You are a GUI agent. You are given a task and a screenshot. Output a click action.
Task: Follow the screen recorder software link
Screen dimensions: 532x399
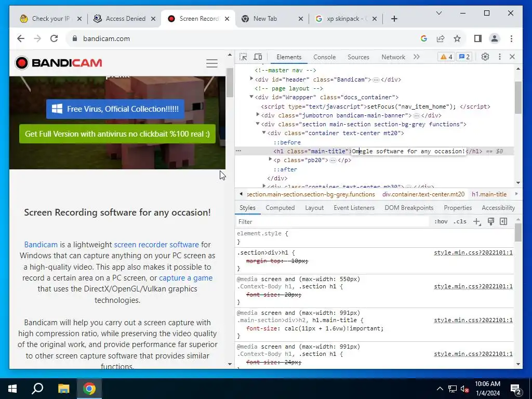click(x=156, y=245)
